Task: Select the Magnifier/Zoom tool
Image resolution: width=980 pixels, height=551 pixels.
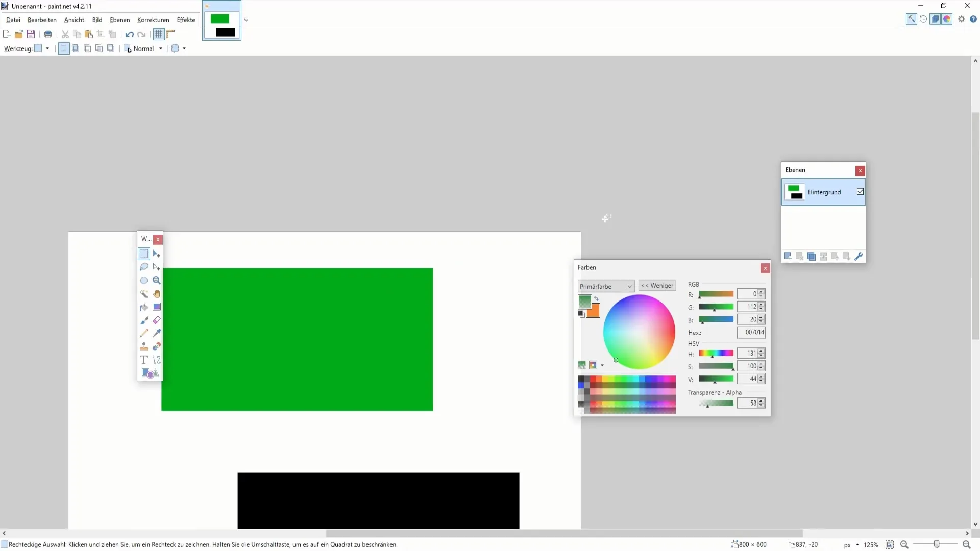Action: [156, 280]
